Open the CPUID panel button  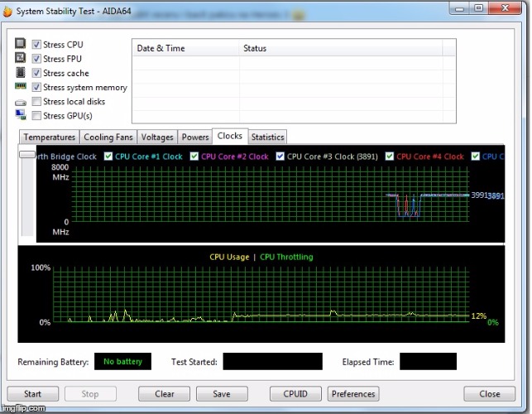(x=295, y=394)
